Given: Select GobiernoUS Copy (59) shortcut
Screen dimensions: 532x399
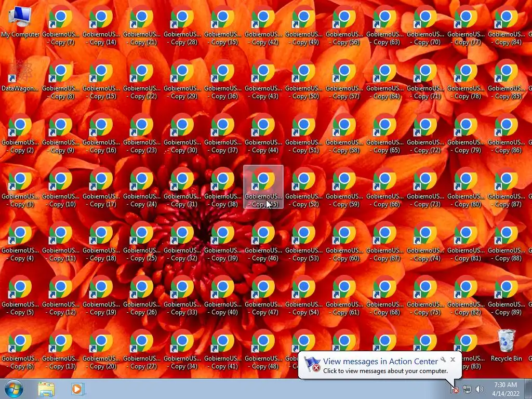Looking at the screenshot, I should coord(344,187).
